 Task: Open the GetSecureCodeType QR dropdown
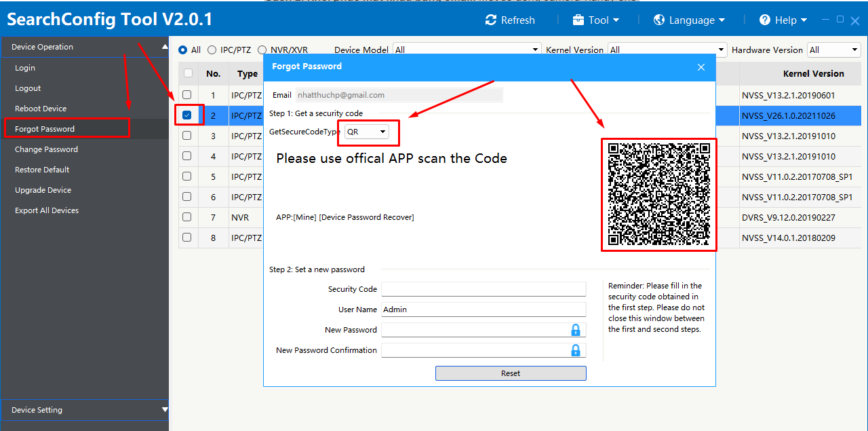pos(367,132)
